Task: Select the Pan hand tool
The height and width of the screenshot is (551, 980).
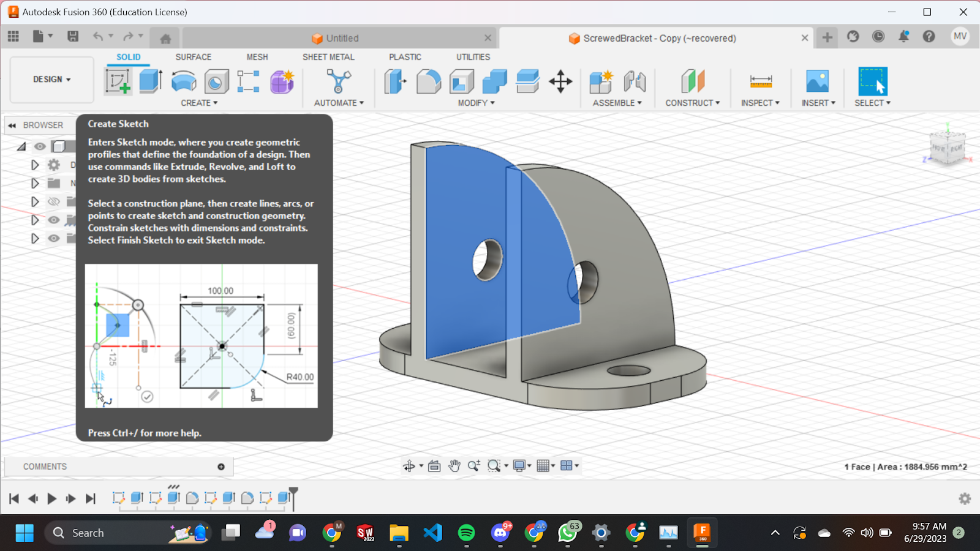Action: click(454, 467)
